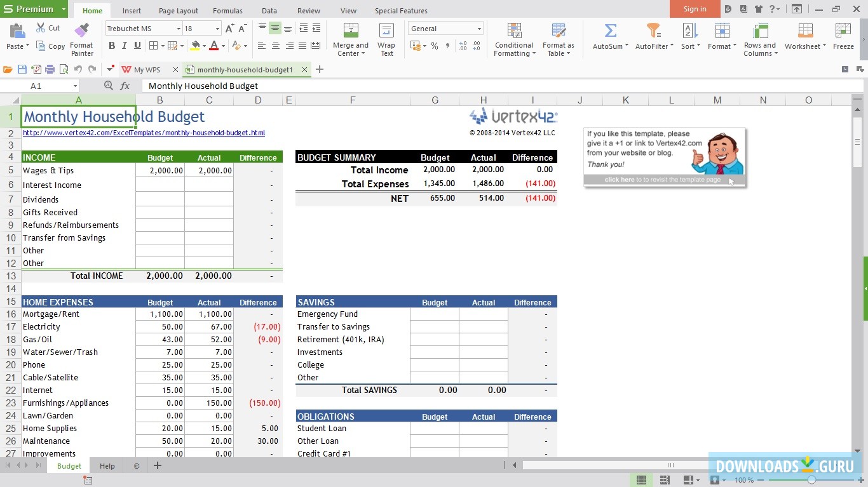The height and width of the screenshot is (487, 868).
Task: Open the Name Box dropdown arrow
Action: point(75,86)
